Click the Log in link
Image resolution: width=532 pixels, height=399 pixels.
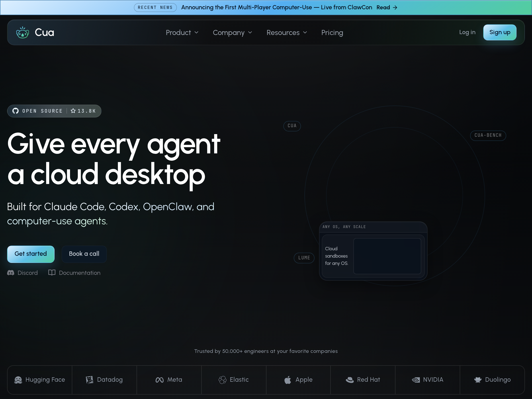[x=467, y=32]
